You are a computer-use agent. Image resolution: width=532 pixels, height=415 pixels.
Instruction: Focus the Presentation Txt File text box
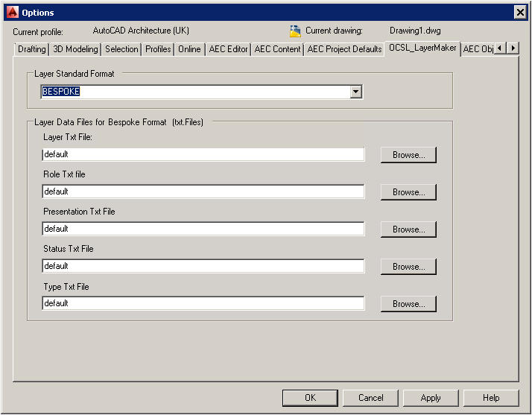pyautogui.click(x=203, y=229)
